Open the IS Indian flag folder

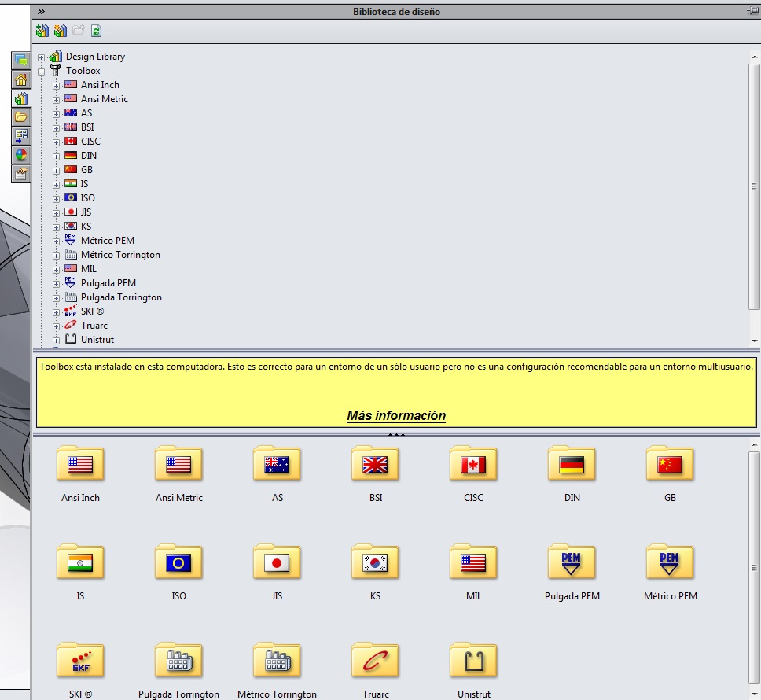pyautogui.click(x=80, y=562)
